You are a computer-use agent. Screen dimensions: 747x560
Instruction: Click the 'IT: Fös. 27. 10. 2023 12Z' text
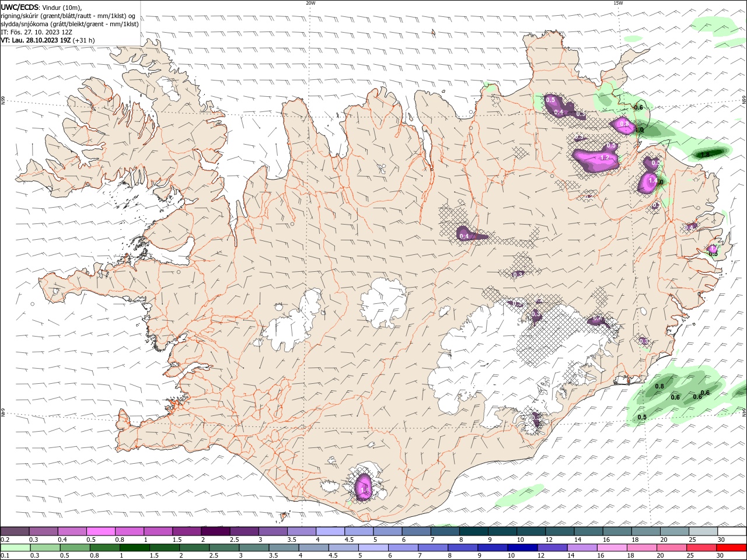coord(36,32)
